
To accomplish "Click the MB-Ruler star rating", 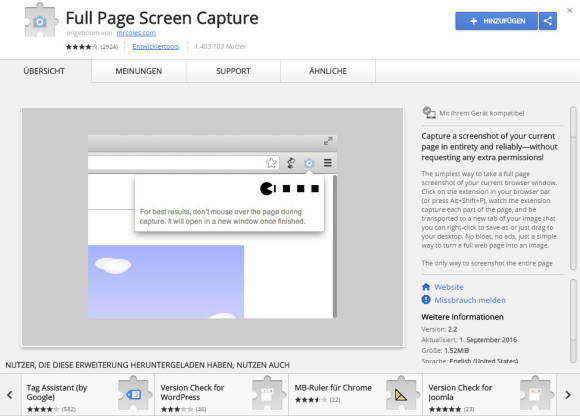I will (311, 400).
